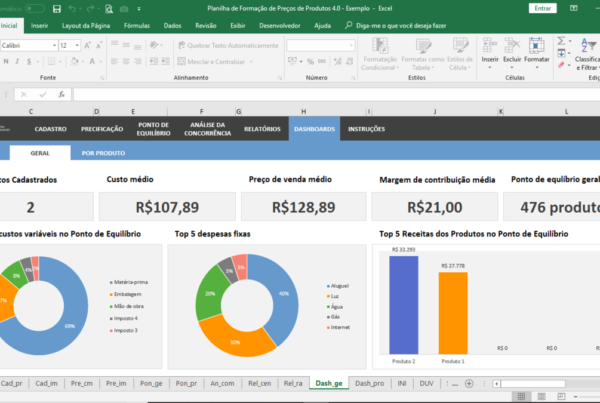Go to the CADASTRO section
Screen dimensions: 600x403
(x=51, y=129)
